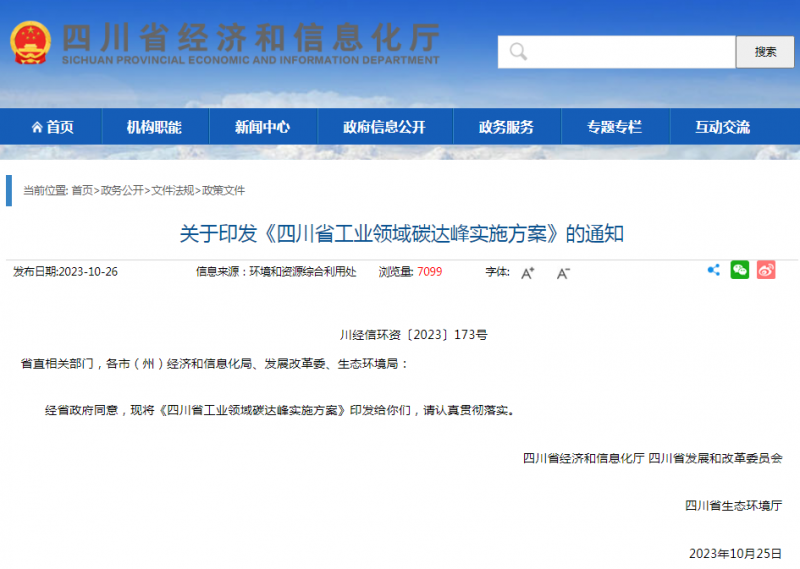
Task: Click view count 7099
Action: click(430, 271)
